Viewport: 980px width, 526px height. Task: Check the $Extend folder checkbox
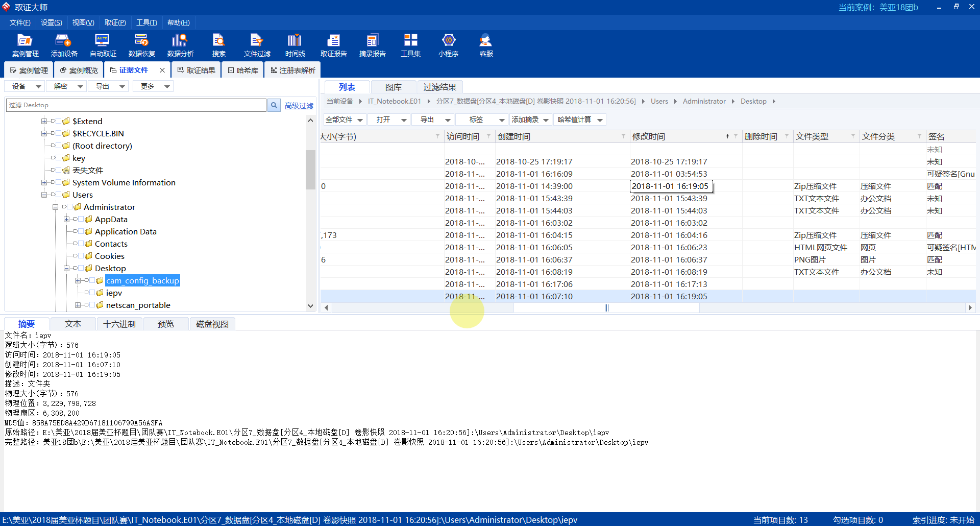click(x=58, y=121)
